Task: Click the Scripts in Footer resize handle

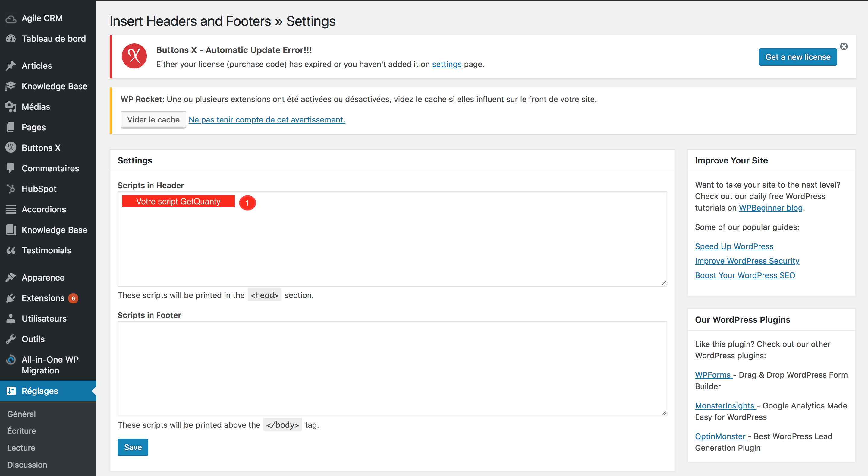Action: click(664, 413)
